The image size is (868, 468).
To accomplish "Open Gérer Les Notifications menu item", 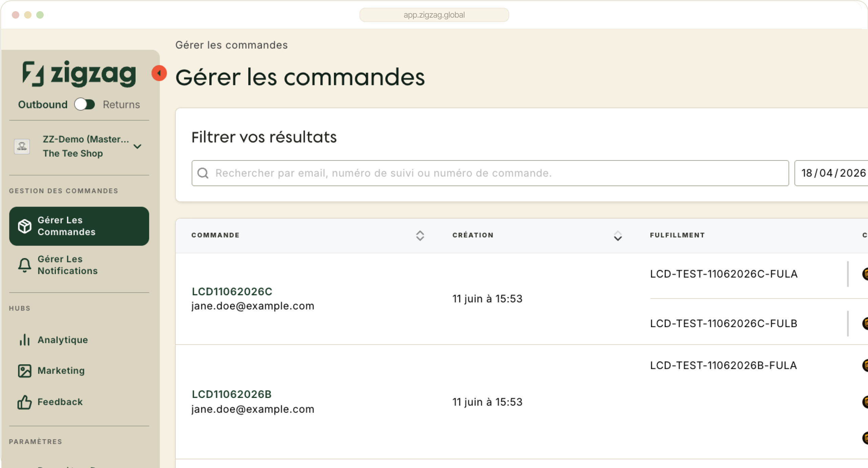I will 79,265.
